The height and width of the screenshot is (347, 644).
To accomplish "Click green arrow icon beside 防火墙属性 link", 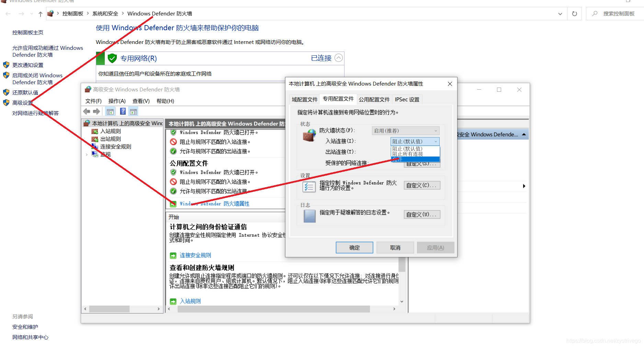I will pyautogui.click(x=173, y=204).
